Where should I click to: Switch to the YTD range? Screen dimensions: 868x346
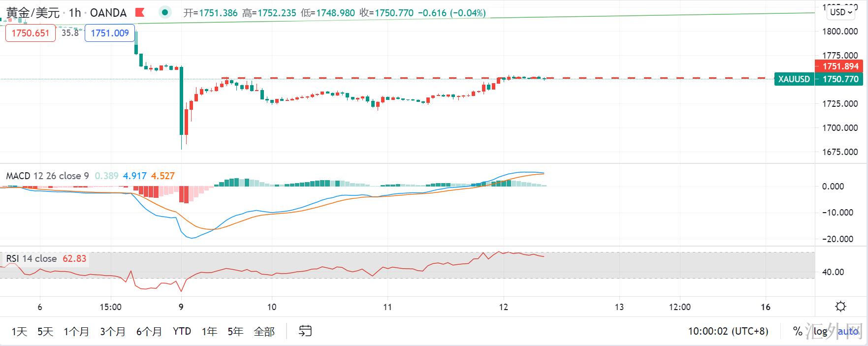click(x=182, y=331)
